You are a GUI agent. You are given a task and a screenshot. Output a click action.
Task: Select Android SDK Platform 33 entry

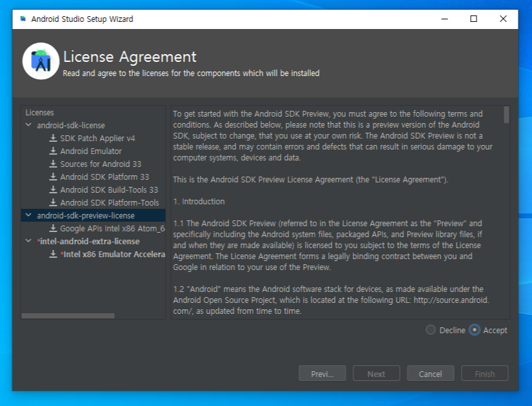tap(104, 177)
